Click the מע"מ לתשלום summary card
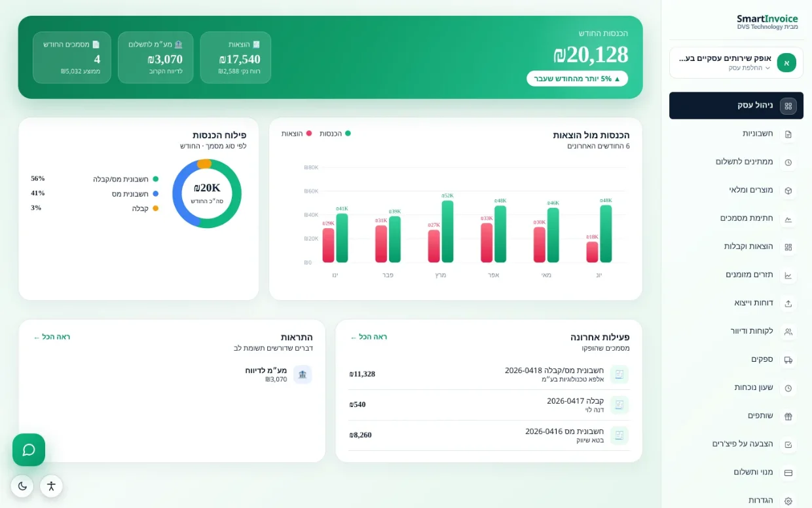This screenshot has width=812, height=508. 155,58
